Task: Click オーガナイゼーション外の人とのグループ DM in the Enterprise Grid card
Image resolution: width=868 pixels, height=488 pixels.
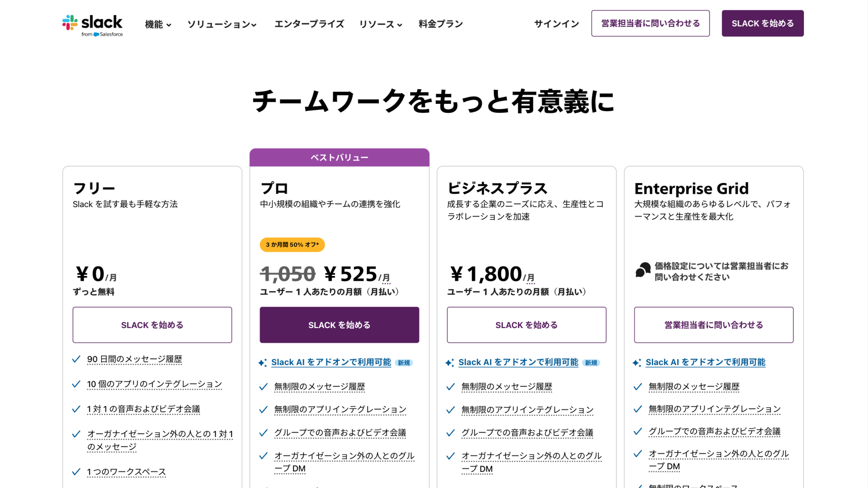Action: click(718, 460)
